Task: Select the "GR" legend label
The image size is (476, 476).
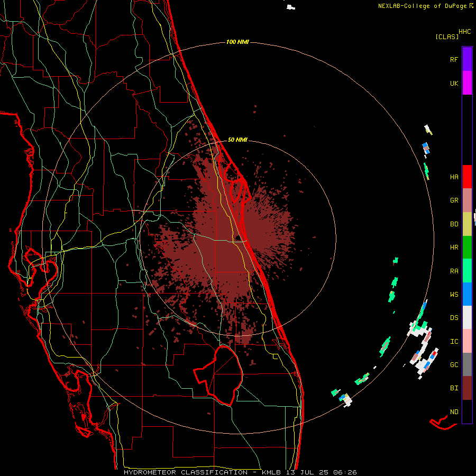Action: (454, 200)
